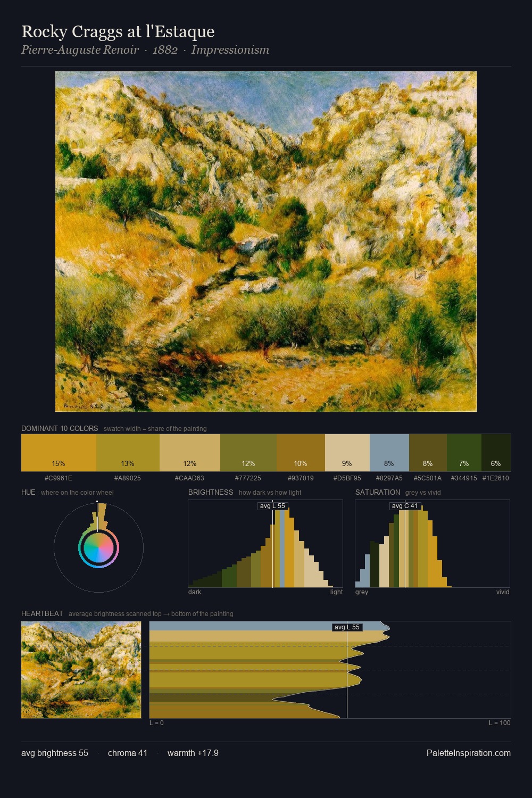
Task: Click the hex code #5C501A text
Action: click(428, 478)
